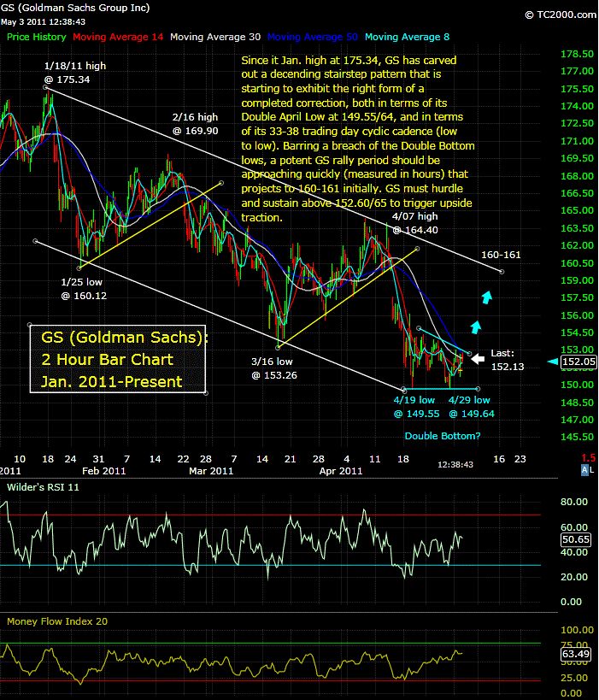Click the A scale icon beside the date axis
This screenshot has width=599, height=700.
click(x=584, y=469)
